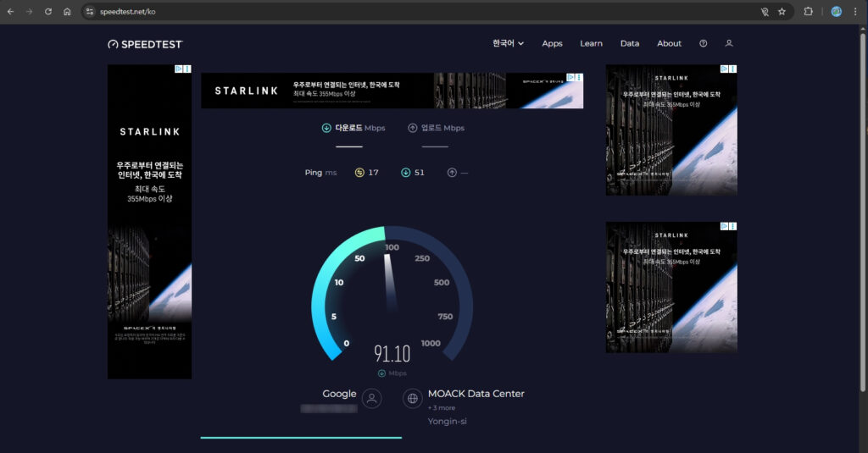Open the help question mark icon
The height and width of the screenshot is (453, 868).
pyautogui.click(x=703, y=43)
